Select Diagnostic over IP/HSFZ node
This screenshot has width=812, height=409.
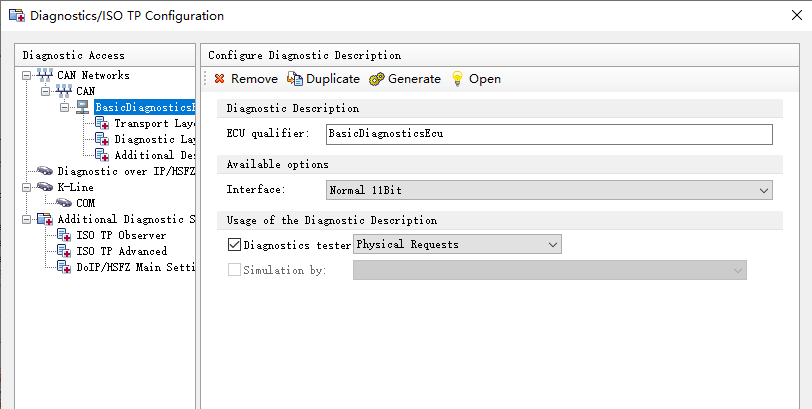(x=124, y=171)
